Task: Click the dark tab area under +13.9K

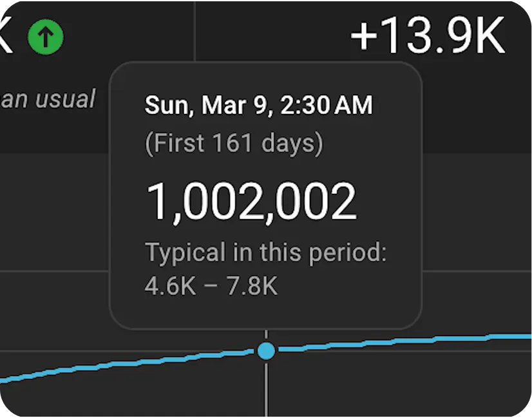Action: click(x=475, y=109)
